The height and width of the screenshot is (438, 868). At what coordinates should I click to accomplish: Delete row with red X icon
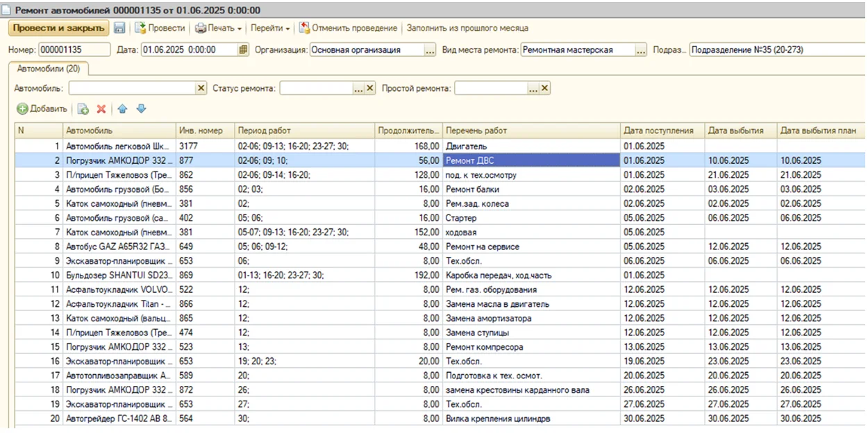click(101, 109)
